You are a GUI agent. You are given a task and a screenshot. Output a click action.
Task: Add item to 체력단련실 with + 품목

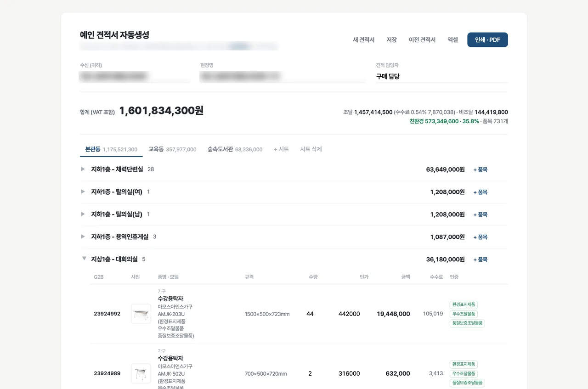pos(481,169)
